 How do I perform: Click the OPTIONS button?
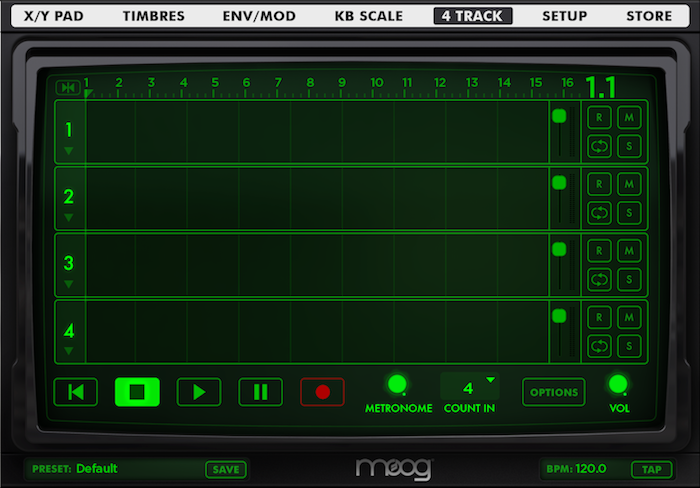pos(554,392)
